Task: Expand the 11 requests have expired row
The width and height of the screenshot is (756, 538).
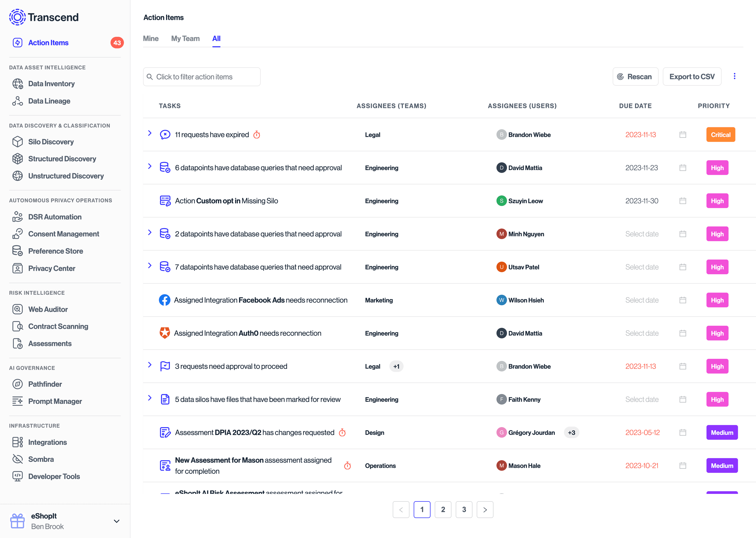Action: [150, 133]
